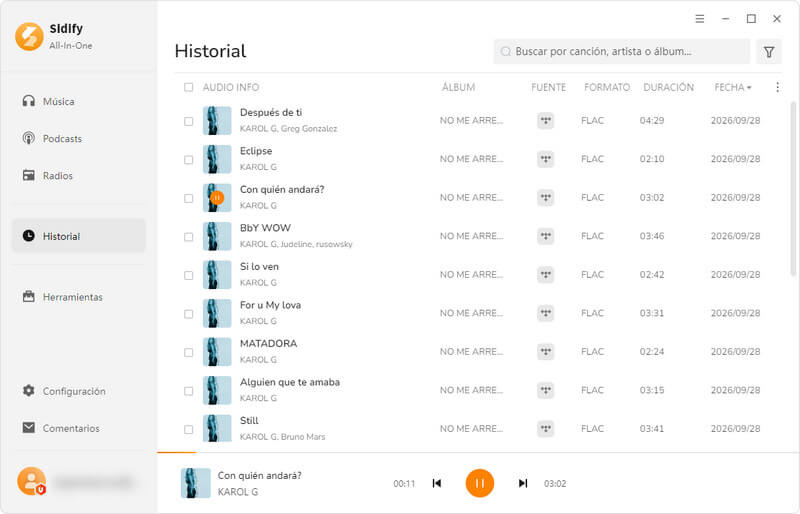Check the box for For u My lova
The image size is (800, 514).
pyautogui.click(x=188, y=314)
